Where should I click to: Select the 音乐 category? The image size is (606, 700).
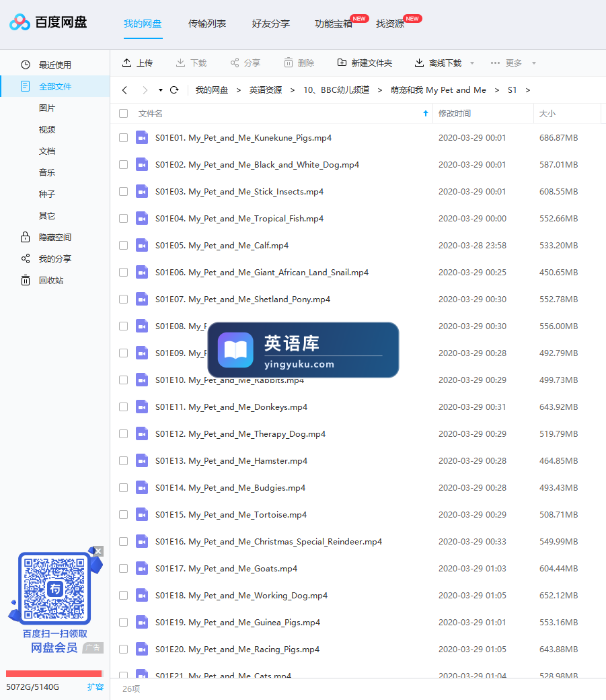[x=47, y=172]
